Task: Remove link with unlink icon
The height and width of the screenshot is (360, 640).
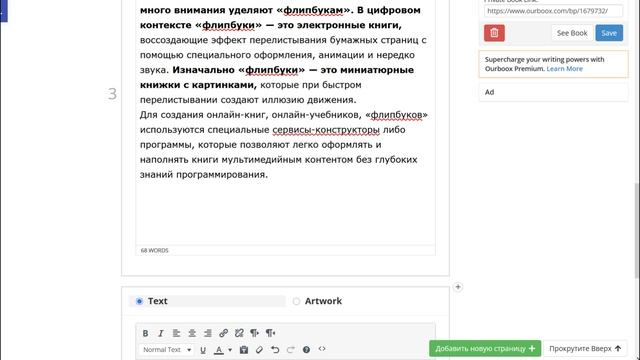Action: click(239, 333)
